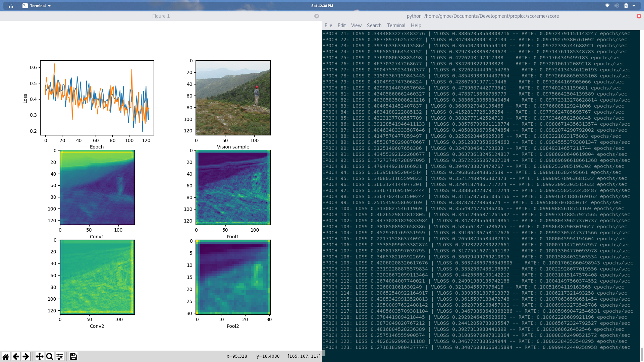Viewport: 644px width, 362px height.
Task: Click the terminal vertical scrollbar thumb
Action: (x=642, y=354)
